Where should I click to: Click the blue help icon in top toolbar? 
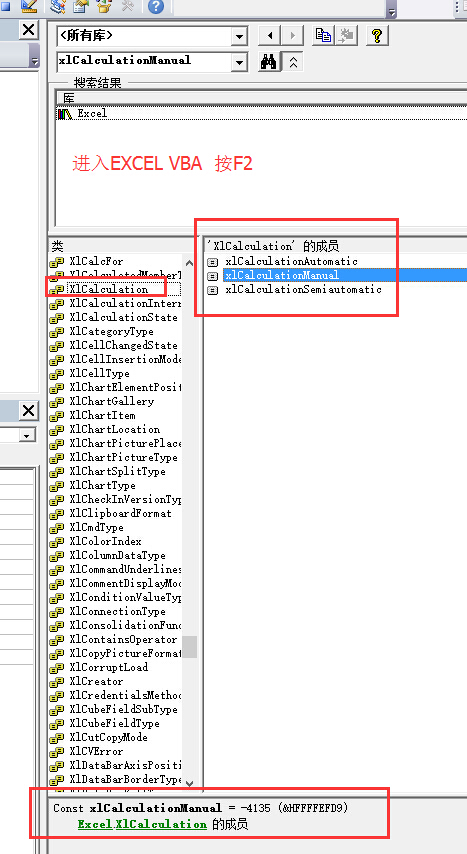156,7
